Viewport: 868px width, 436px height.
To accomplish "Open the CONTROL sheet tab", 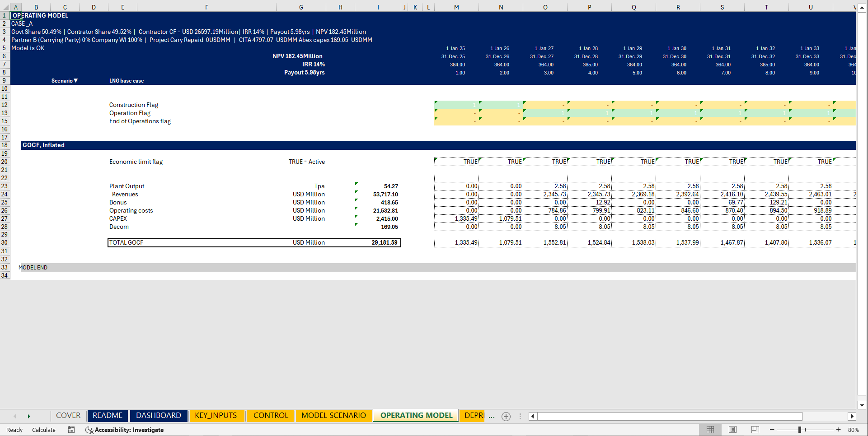I will click(270, 415).
